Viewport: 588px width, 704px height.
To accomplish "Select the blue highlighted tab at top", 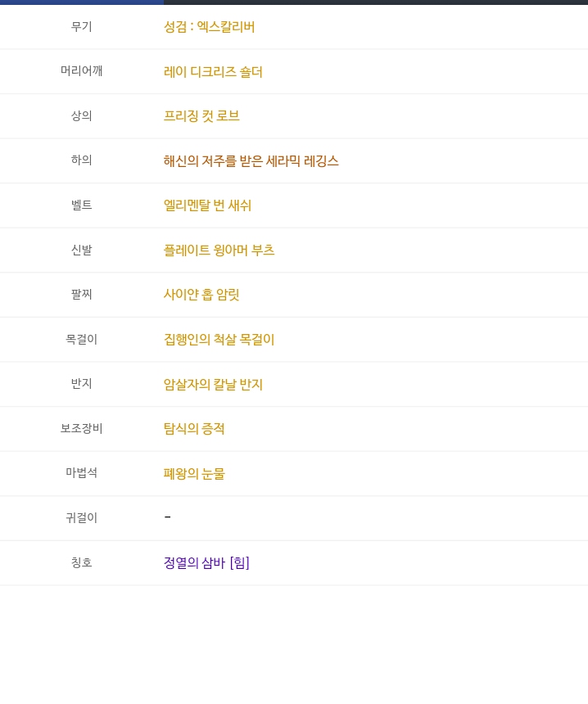I will [x=82, y=2].
